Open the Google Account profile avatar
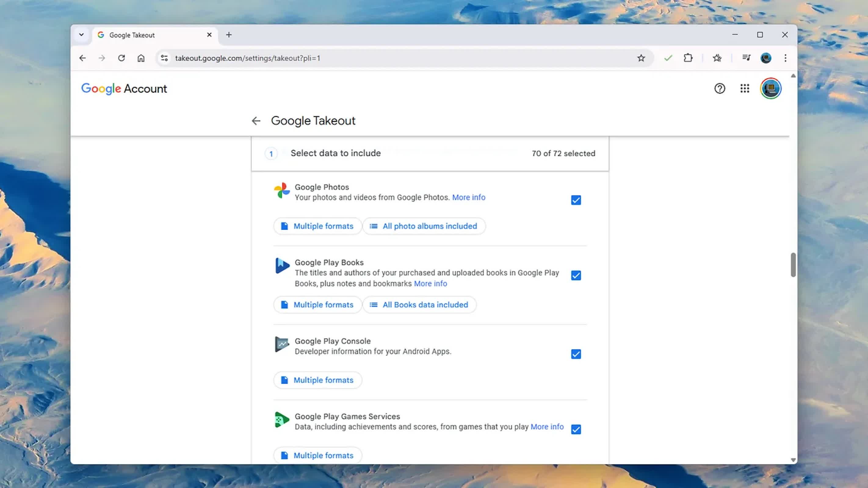The width and height of the screenshot is (868, 488). [770, 88]
